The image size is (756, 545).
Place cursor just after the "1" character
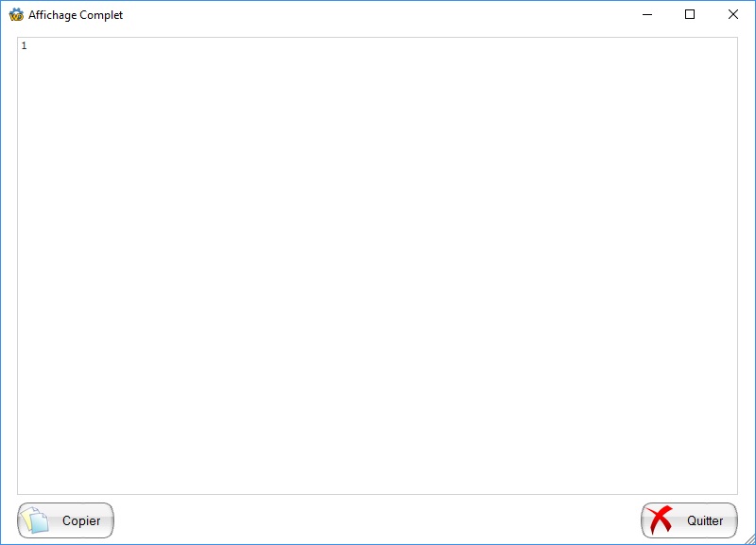click(x=28, y=46)
